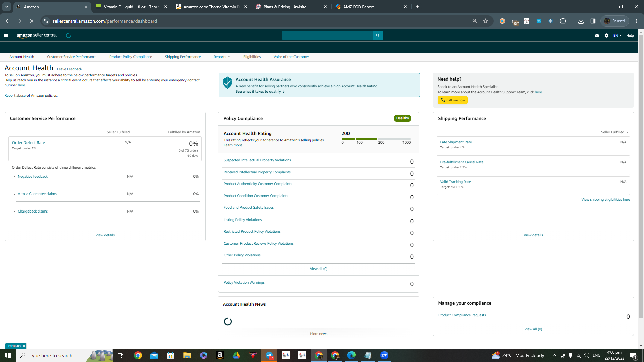Viewport: 644px width, 362px height.
Task: Open Telegram from the taskbar
Action: coord(269,355)
